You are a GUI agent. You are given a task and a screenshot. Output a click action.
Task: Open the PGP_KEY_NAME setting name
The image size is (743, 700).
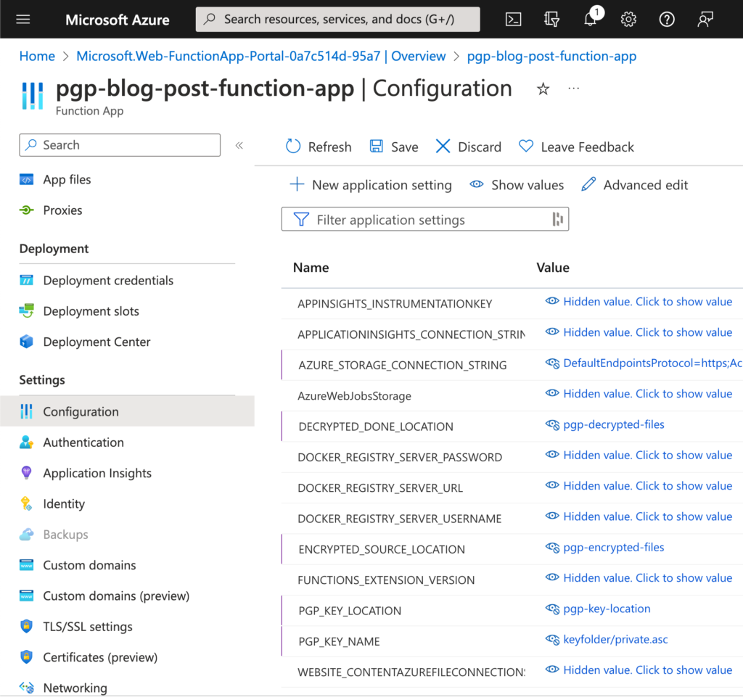point(339,641)
